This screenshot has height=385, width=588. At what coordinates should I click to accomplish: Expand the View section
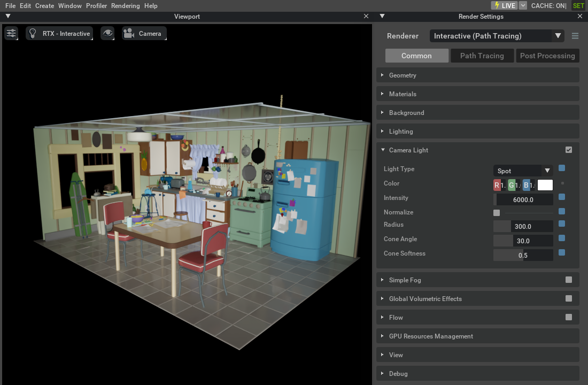[478, 355]
